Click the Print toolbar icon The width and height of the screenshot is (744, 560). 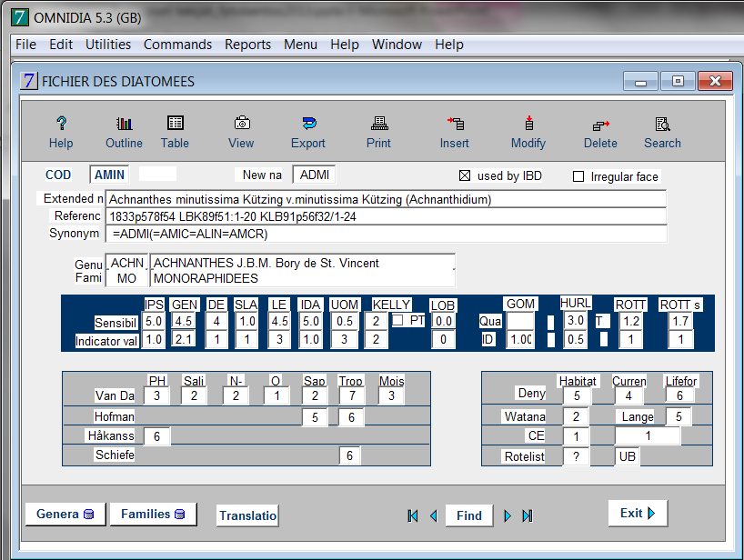(x=379, y=124)
